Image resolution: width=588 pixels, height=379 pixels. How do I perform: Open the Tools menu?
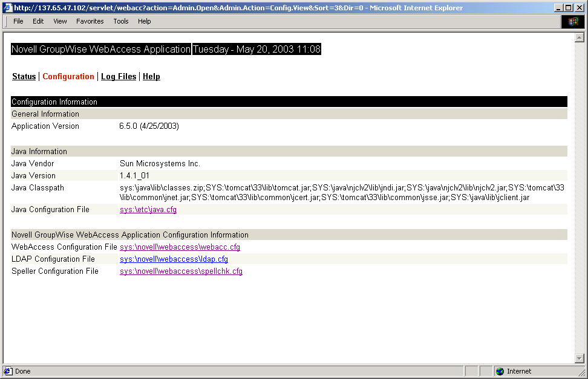point(120,21)
